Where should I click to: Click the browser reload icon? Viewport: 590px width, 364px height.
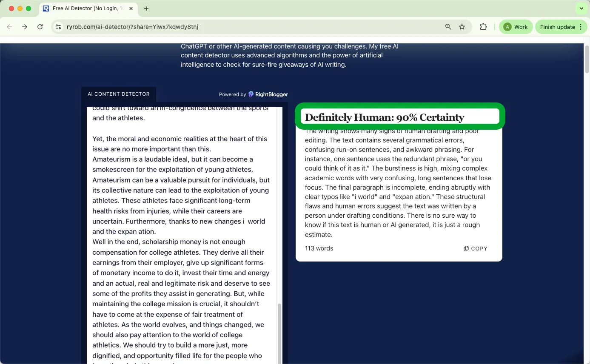point(40,27)
